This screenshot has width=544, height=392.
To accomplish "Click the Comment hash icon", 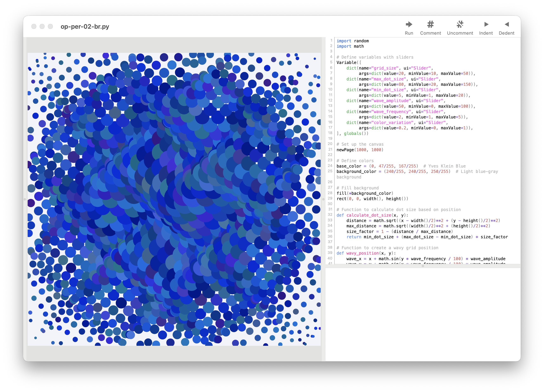I will 430,25.
